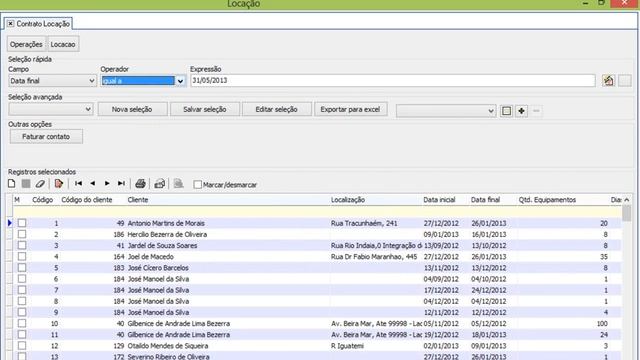Toggle Marcar/desmarcar checkbox
The width and height of the screenshot is (640, 360).
(x=198, y=185)
